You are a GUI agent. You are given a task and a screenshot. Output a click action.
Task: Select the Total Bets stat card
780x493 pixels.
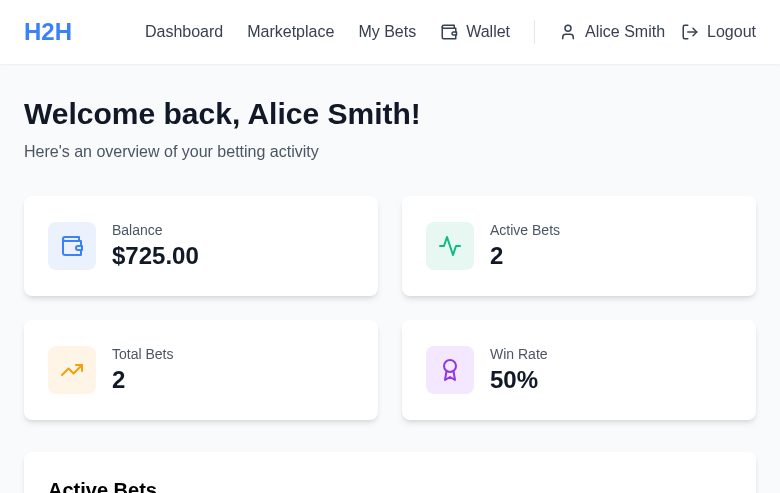pyautogui.click(x=201, y=370)
